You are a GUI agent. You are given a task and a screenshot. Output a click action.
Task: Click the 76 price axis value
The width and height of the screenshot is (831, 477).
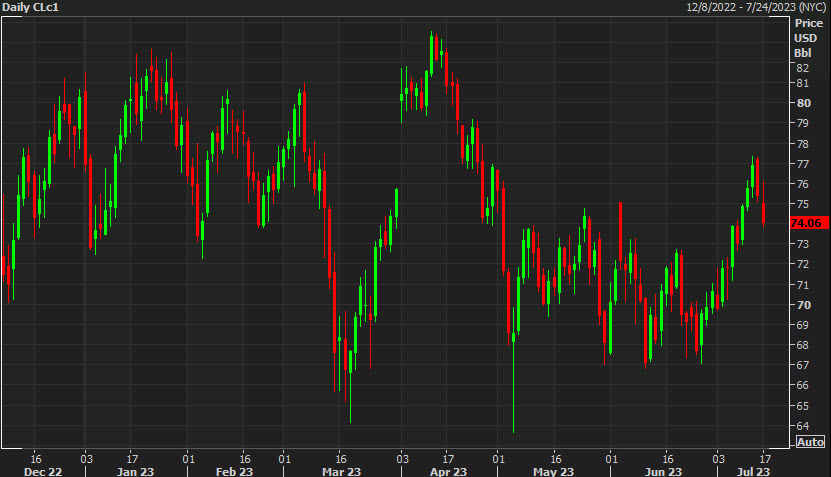(x=802, y=184)
